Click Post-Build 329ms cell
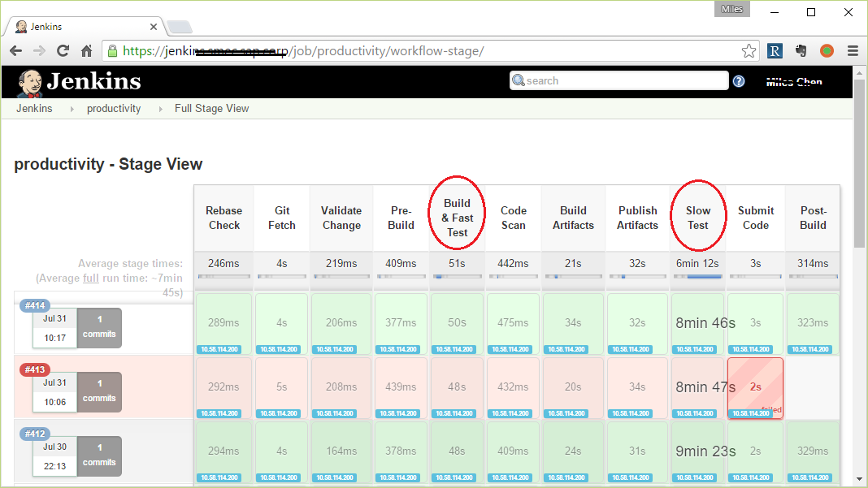Image resolution: width=868 pixels, height=488 pixels. coord(813,451)
